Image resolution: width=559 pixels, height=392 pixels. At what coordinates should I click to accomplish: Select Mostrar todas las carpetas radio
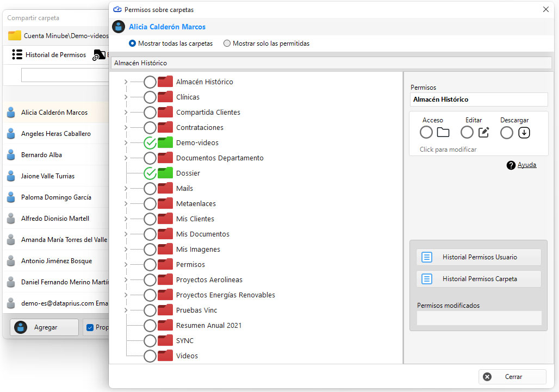[x=132, y=43]
